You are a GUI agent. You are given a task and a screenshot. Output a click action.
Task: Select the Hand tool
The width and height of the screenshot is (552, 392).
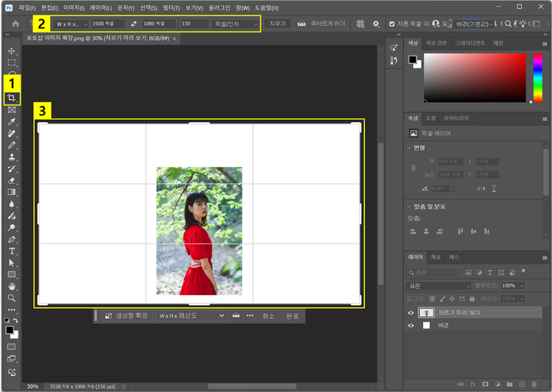pyautogui.click(x=12, y=286)
